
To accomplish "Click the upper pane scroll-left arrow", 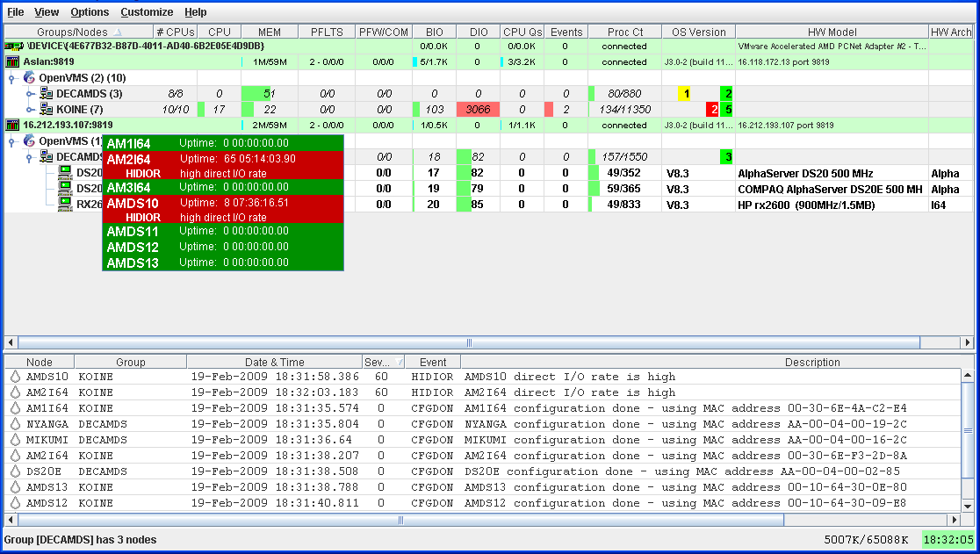I will click(x=11, y=342).
